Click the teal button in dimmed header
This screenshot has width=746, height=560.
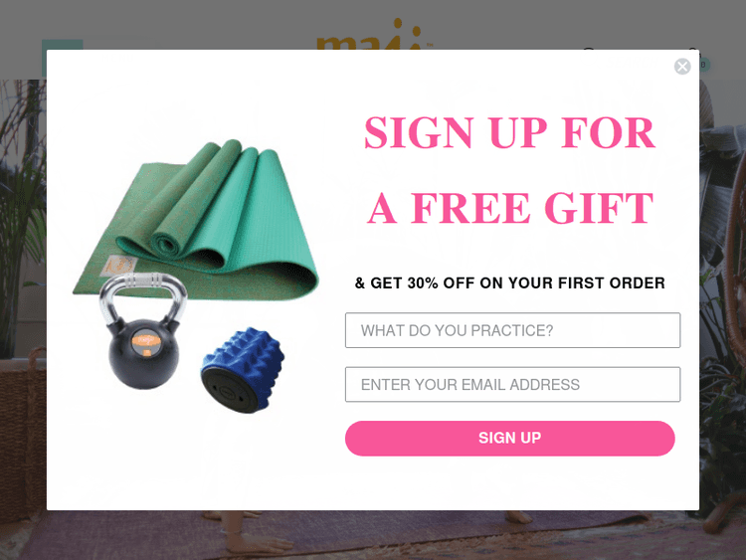[63, 45]
